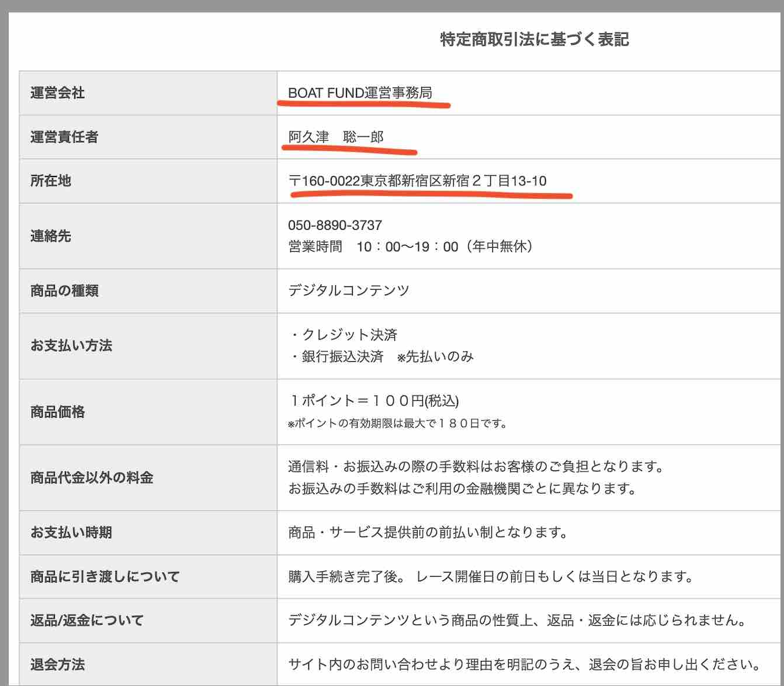Select the 運営会社 row label
The height and width of the screenshot is (686, 784).
coord(56,93)
